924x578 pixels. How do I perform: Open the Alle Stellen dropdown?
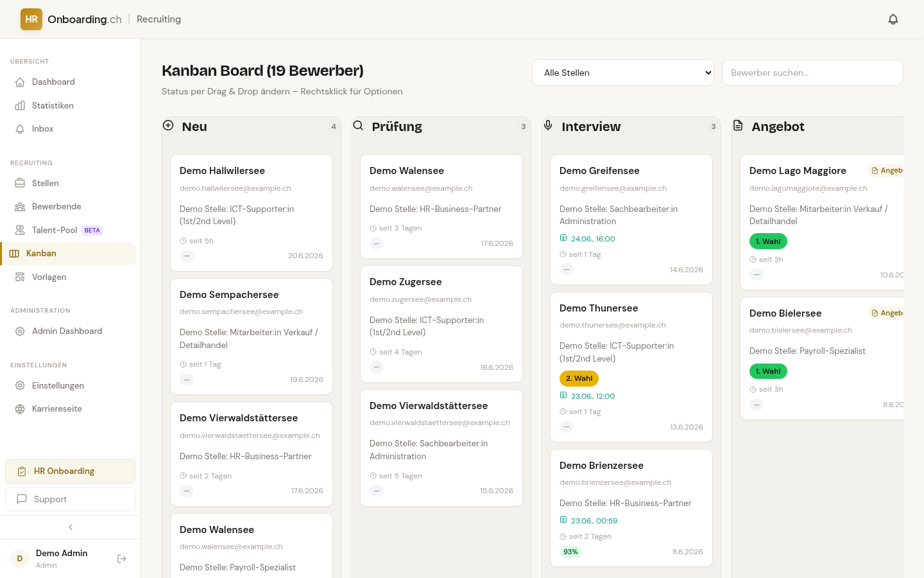623,73
